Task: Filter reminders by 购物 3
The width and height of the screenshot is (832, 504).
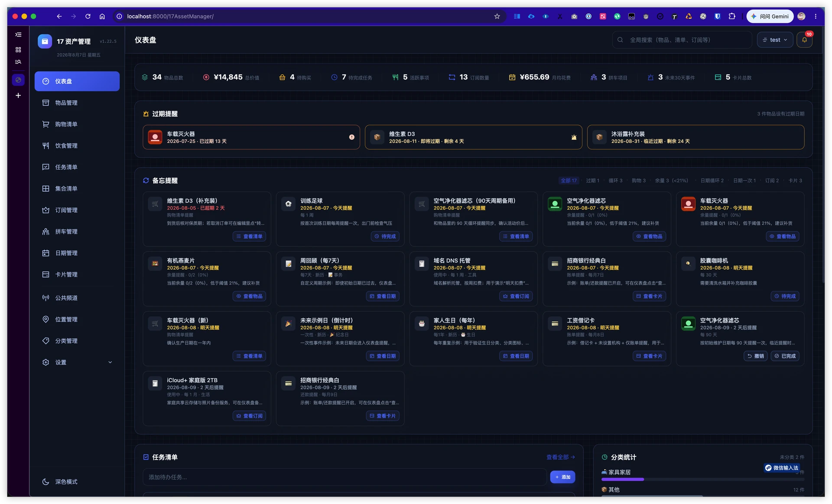Action: [639, 181]
